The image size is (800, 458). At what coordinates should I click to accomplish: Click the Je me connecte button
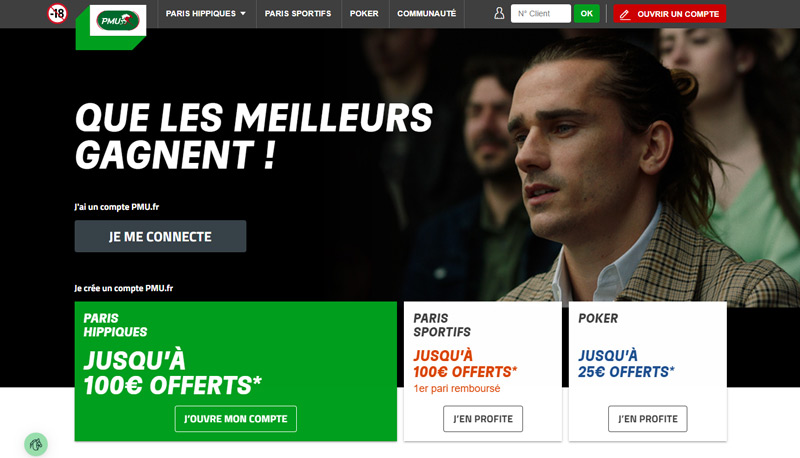pos(160,236)
